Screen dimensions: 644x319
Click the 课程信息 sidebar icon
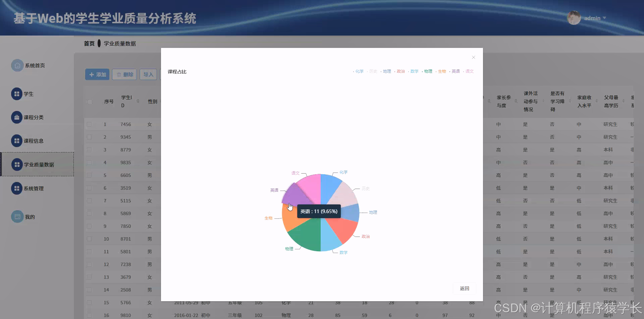click(x=17, y=141)
